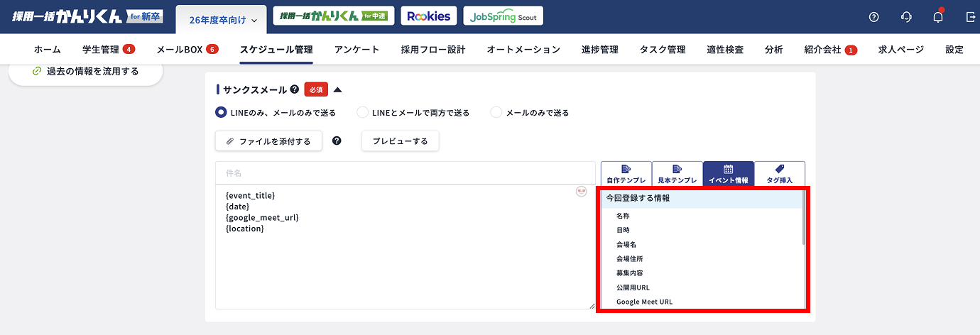This screenshot has height=335, width=980.
Task: Open ホーム in navigation
Action: click(48, 50)
